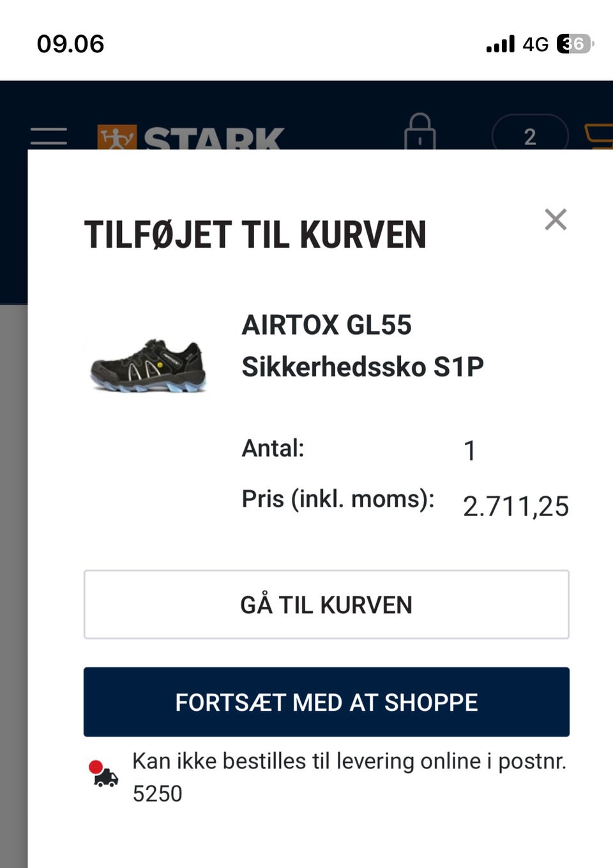Close the 'Tilføjet til kurven' popup
Viewport: 613px width, 868px height.
556,220
